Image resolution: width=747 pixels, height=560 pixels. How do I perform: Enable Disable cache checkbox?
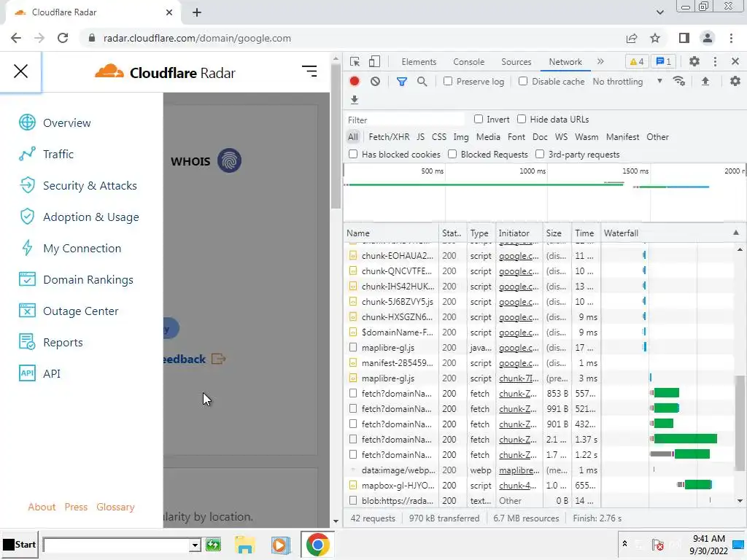click(523, 82)
